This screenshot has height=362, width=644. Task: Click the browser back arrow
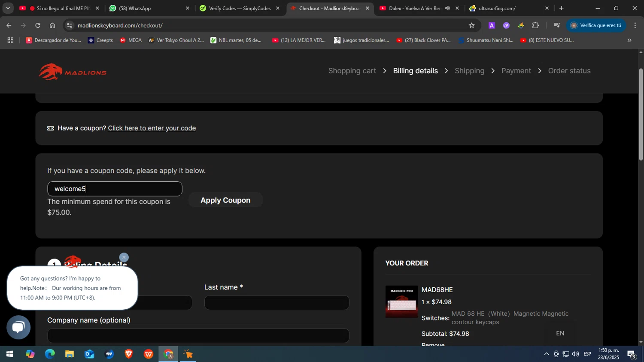click(x=9, y=25)
